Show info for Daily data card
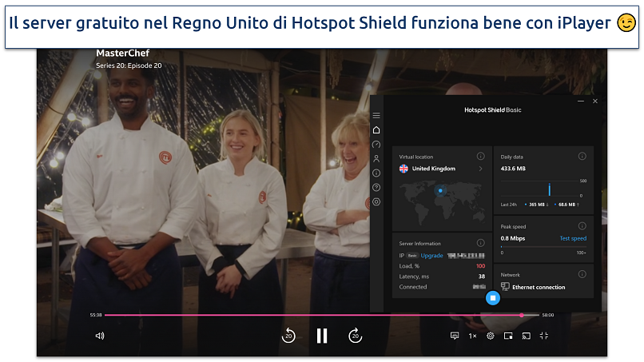 click(582, 157)
